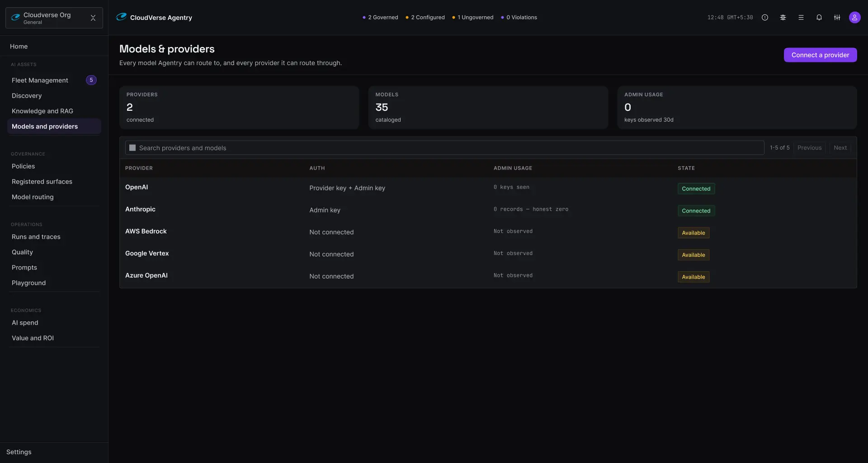Viewport: 868px width, 463px height.
Task: Open Policies under Governance
Action: coord(24,166)
